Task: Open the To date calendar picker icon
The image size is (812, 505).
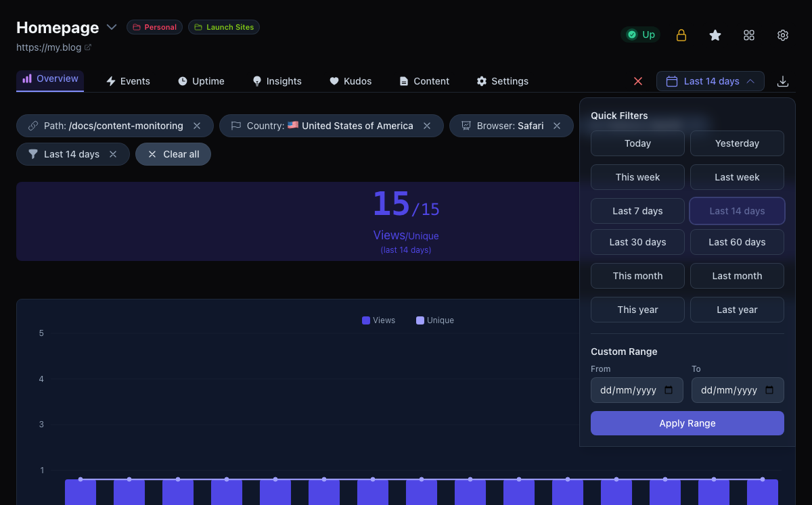Action: (769, 390)
